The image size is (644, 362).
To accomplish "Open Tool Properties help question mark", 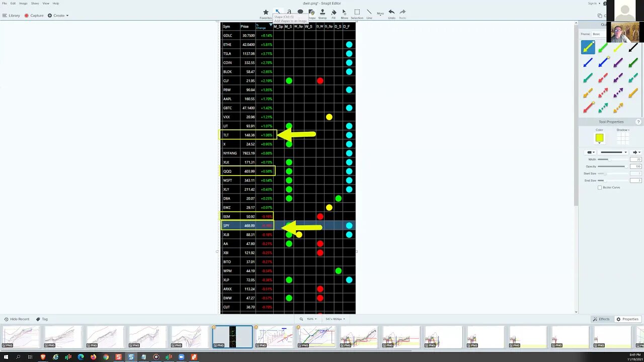I will [x=638, y=122].
